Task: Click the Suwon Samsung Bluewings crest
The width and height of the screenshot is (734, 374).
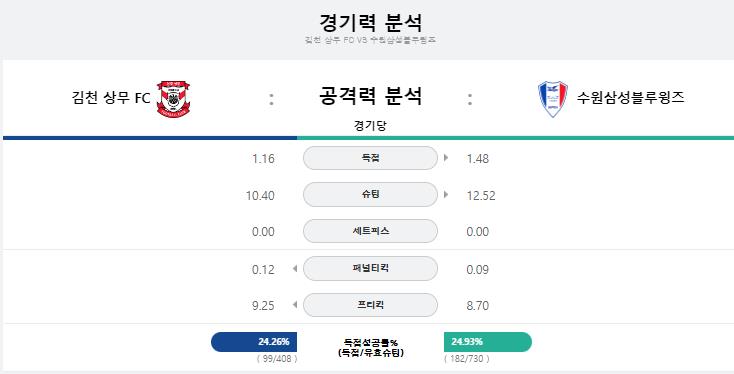Action: [x=553, y=99]
